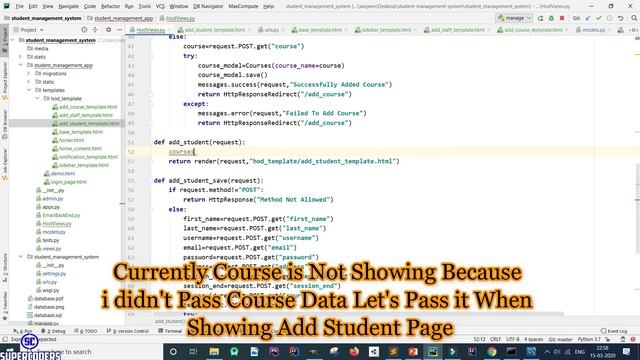Screen dimensions: 640x360
Task: Start debugging with the green bug icon
Action: coord(551,18)
